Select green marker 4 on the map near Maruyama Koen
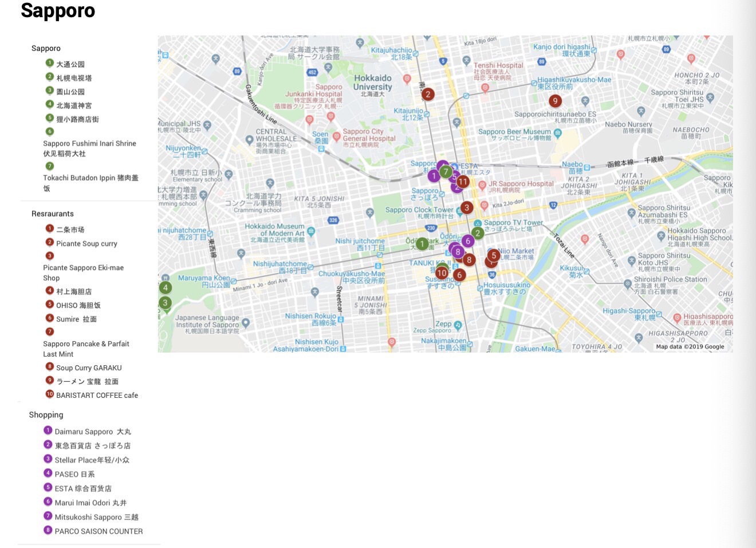 [x=165, y=288]
